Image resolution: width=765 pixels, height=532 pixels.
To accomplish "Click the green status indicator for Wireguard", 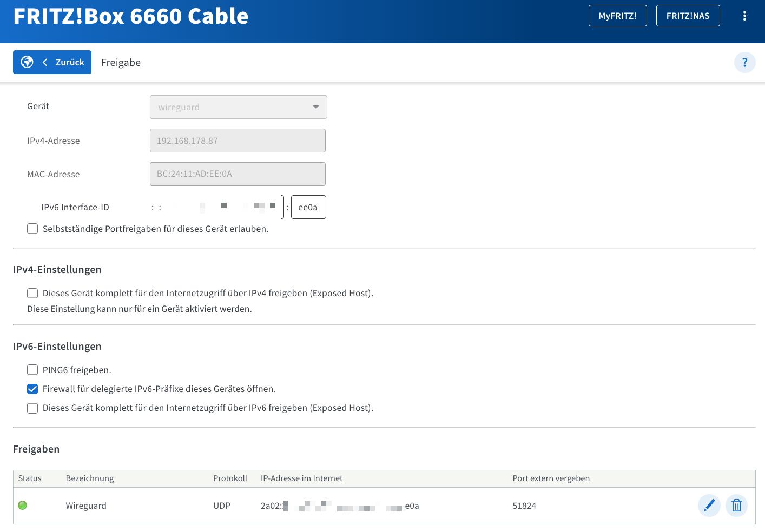I will (23, 506).
